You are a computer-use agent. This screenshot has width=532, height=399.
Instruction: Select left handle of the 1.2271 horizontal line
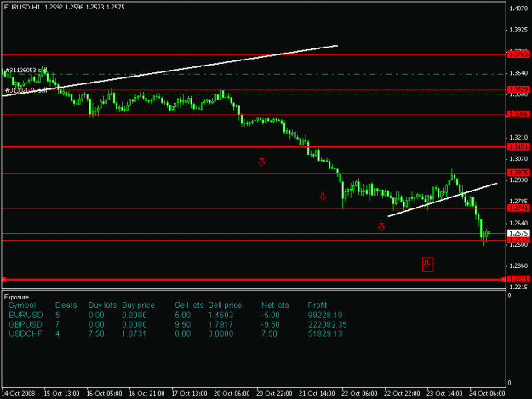click(4, 280)
